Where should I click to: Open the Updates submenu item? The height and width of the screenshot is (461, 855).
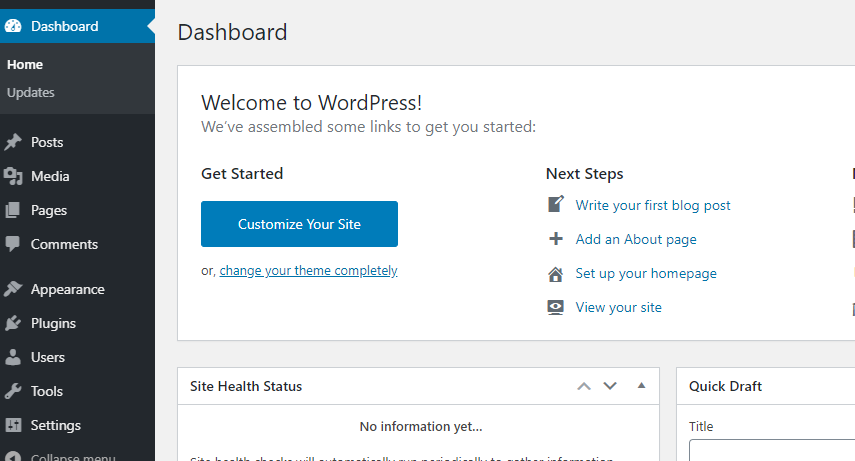point(31,92)
